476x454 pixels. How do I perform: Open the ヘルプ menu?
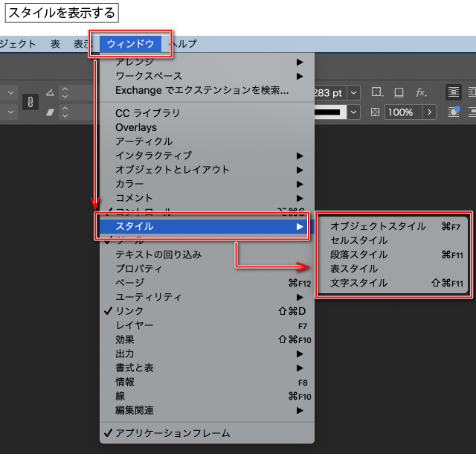[183, 44]
